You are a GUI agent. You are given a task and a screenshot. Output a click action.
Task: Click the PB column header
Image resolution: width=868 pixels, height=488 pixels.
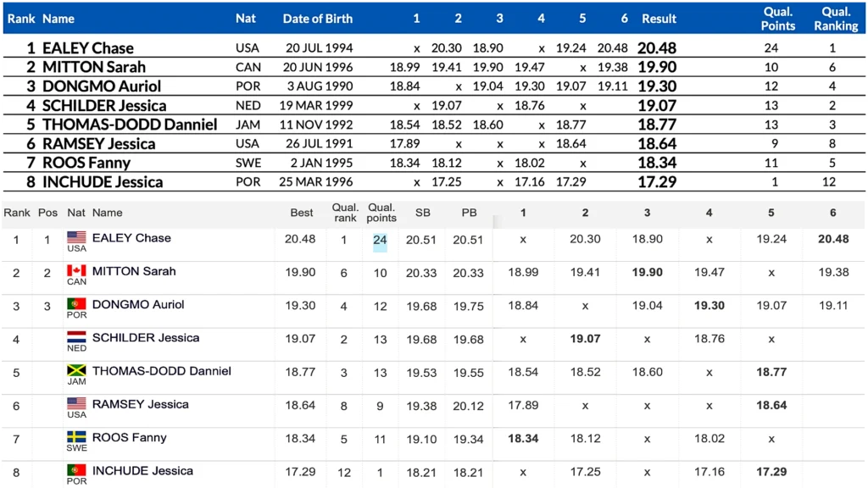coord(469,213)
